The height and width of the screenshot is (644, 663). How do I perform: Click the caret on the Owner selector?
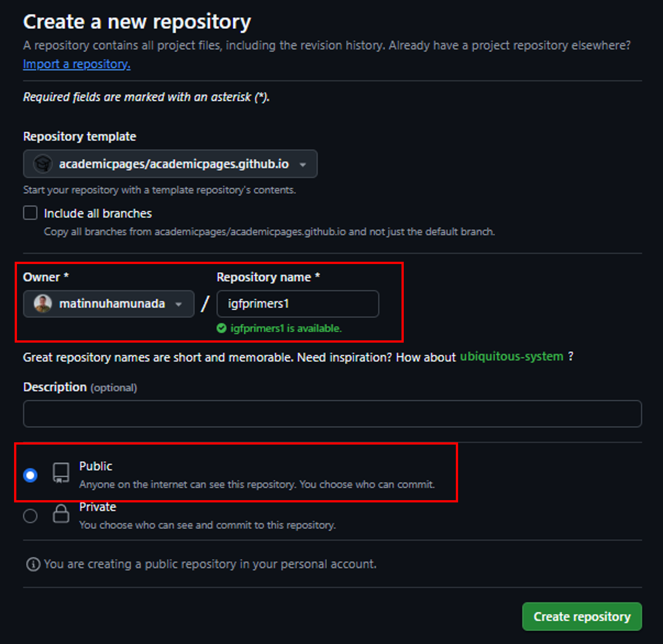point(178,304)
